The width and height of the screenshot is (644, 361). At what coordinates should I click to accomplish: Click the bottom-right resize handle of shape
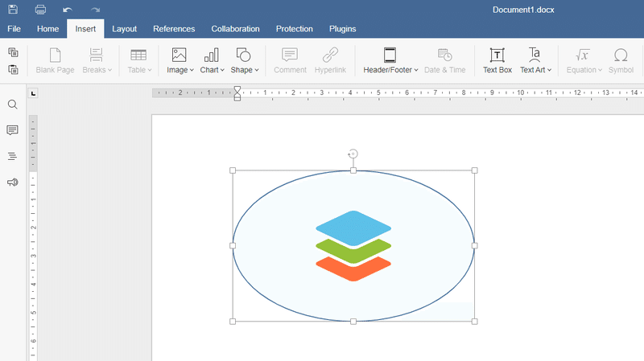tap(474, 322)
